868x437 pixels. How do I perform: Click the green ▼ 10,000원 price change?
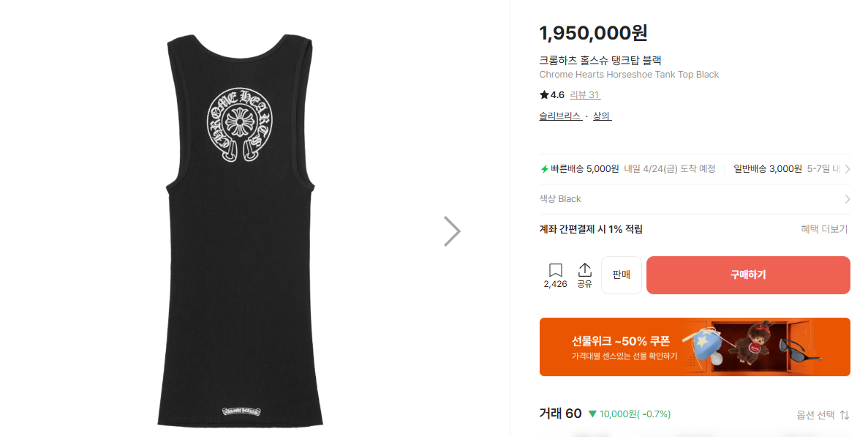[630, 414]
